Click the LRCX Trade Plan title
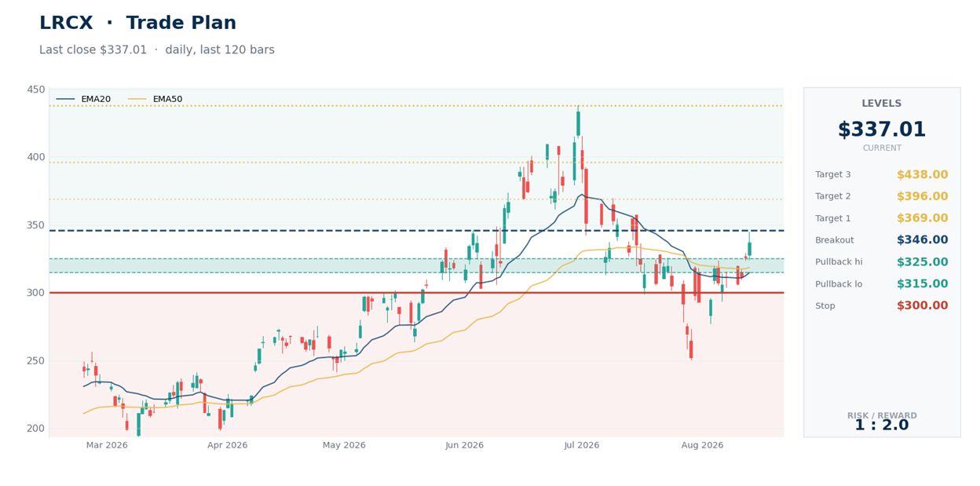The image size is (980, 486). (x=137, y=24)
